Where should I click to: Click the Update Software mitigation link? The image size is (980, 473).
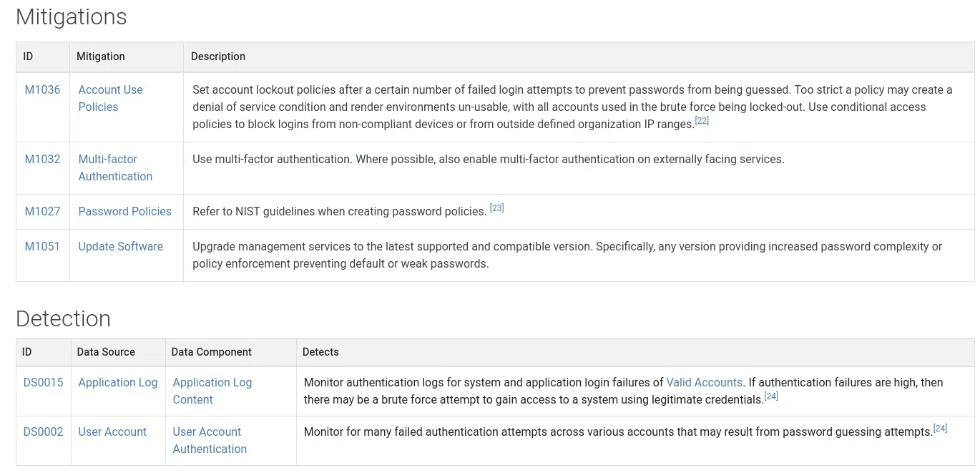point(120,246)
